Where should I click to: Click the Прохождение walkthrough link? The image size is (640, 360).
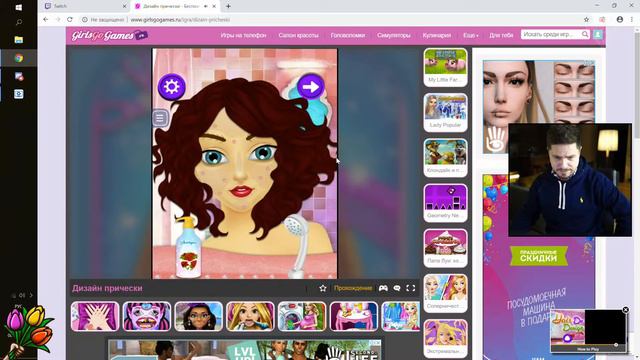[353, 288]
